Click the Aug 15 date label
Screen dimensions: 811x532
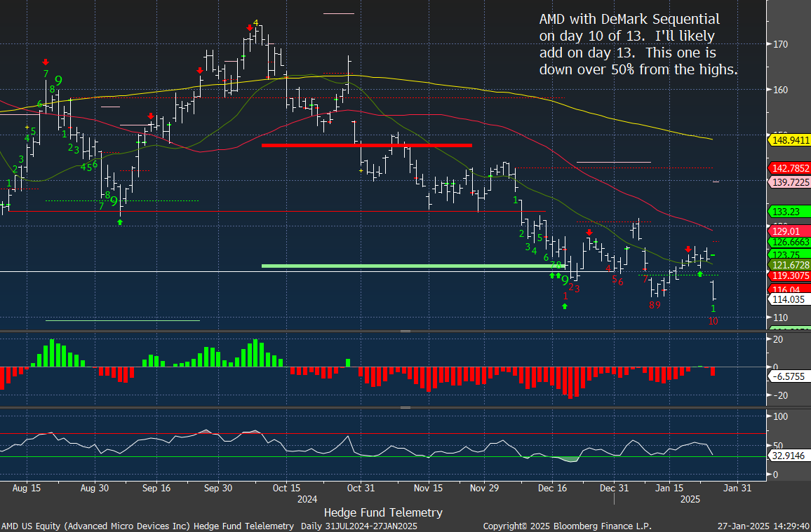click(27, 488)
